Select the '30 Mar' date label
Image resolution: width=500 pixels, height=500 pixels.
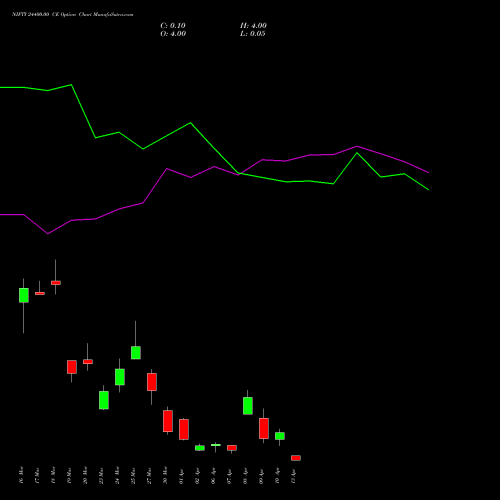pos(165,475)
